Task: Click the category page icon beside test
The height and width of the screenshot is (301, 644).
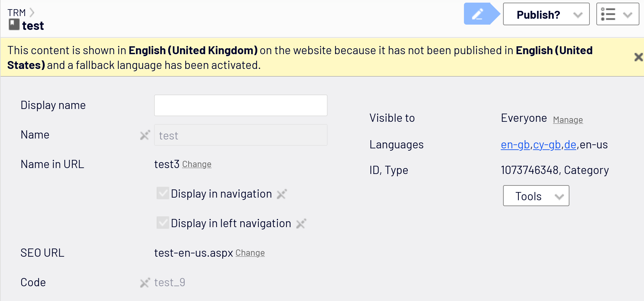Action: (x=14, y=25)
